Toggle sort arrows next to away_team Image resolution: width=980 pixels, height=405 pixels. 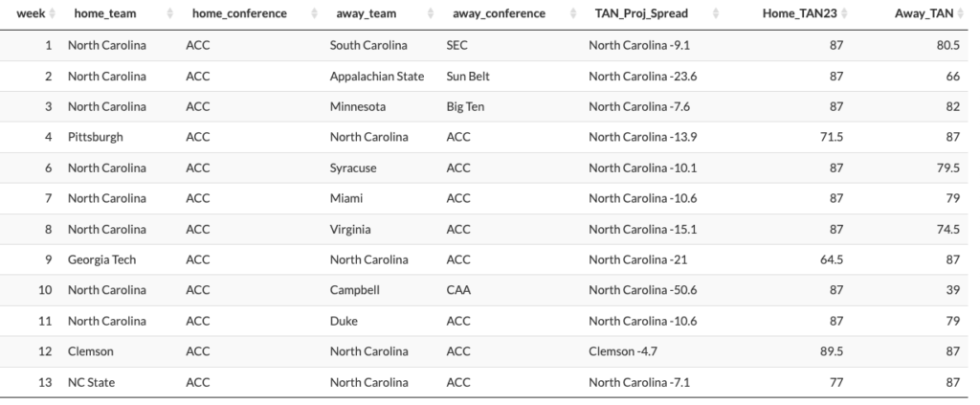(431, 13)
